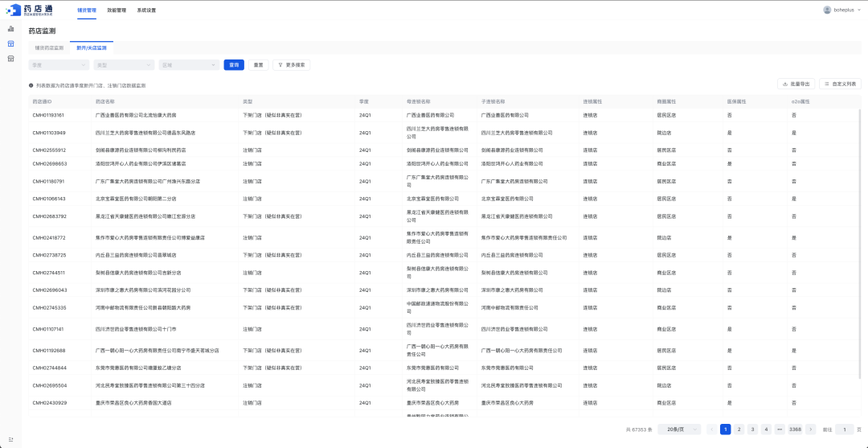The height and width of the screenshot is (448, 868).
Task: Change the 20条/页 page size selector
Action: tap(679, 430)
